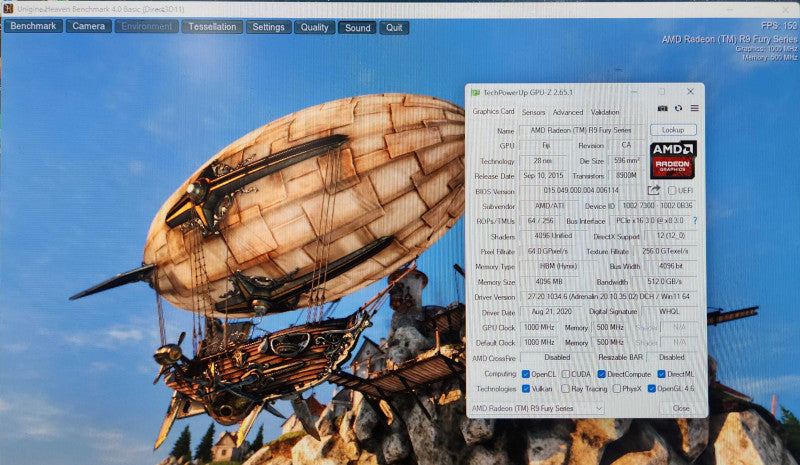Click the Device ID value field

tap(657, 206)
